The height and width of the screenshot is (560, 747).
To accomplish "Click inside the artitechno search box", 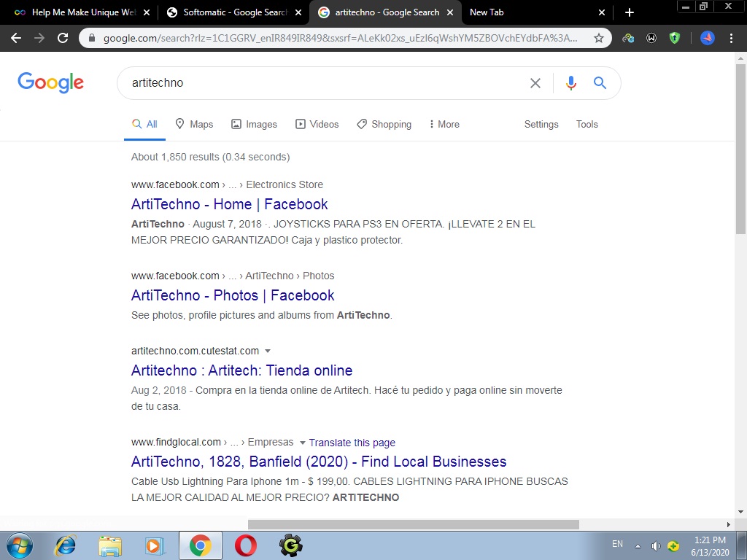I will [324, 83].
